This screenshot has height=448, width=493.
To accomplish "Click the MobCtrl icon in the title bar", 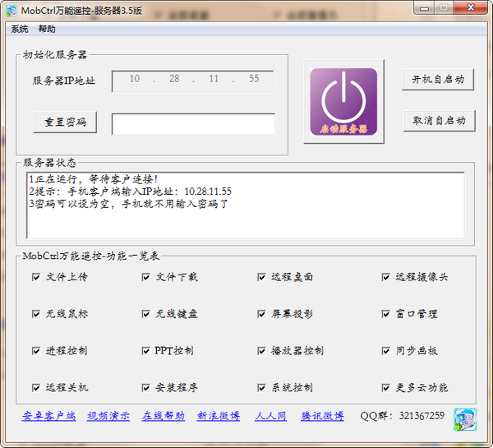I will pos(12,11).
